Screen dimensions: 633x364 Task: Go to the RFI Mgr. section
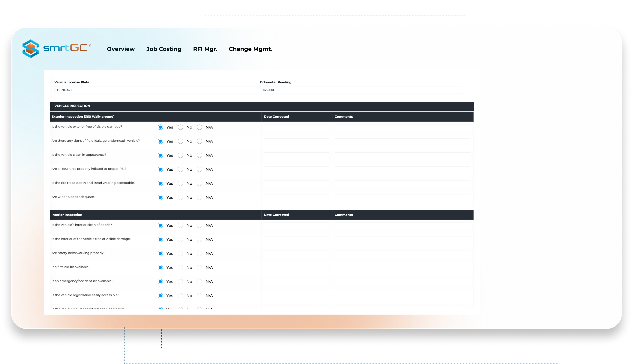[205, 49]
